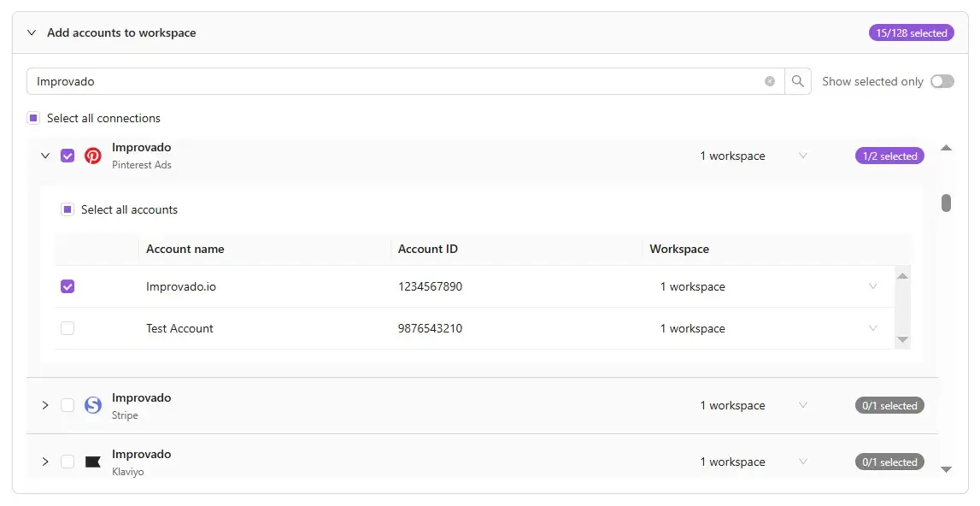
Task: Click the Stripe logo icon
Action: (93, 405)
